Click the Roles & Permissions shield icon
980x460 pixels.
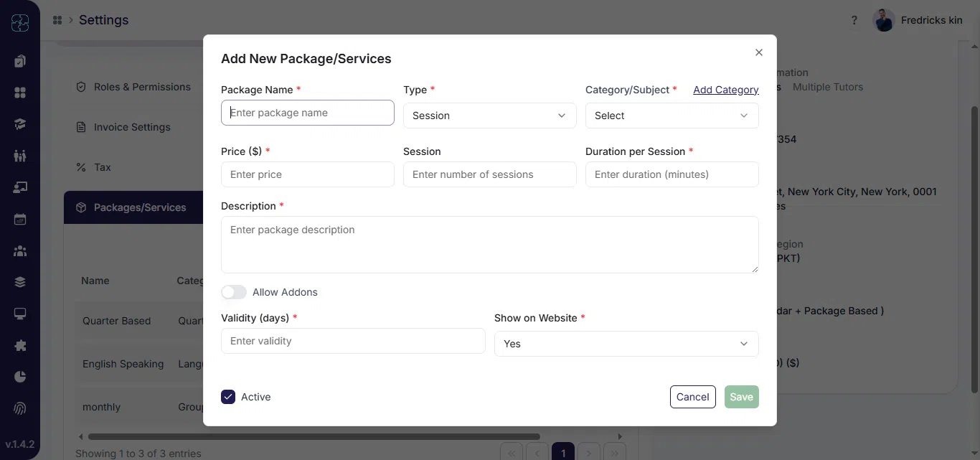click(x=81, y=87)
